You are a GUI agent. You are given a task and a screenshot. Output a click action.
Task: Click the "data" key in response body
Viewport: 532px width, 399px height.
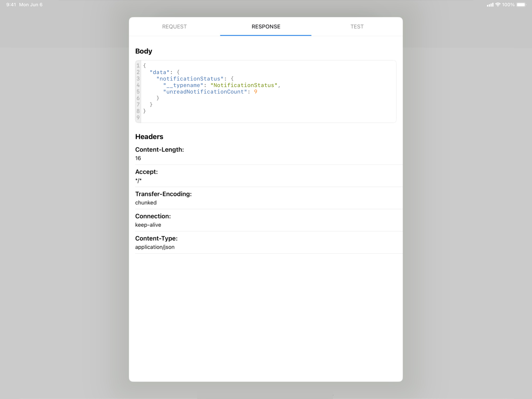coord(159,72)
